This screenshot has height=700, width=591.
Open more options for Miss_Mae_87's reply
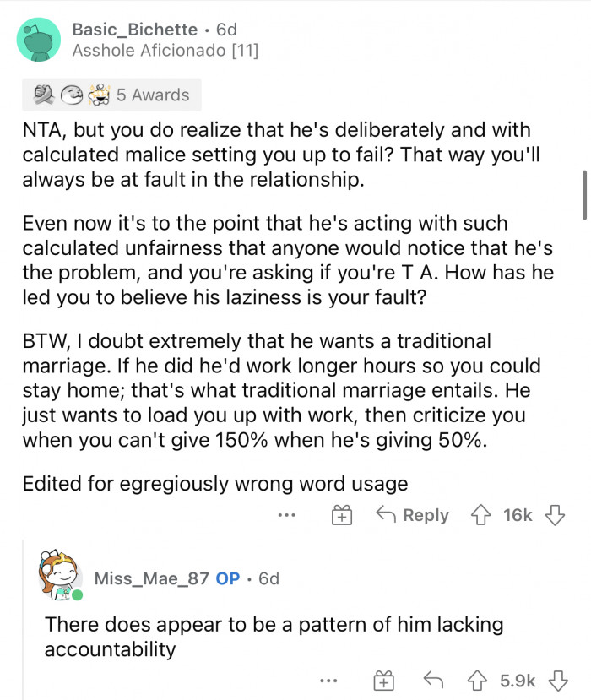pos(328,680)
